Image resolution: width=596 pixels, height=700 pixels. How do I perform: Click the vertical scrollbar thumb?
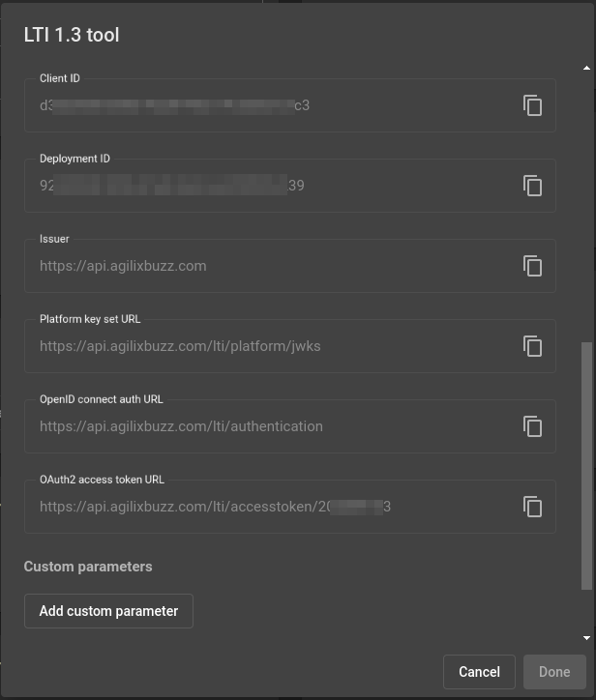pos(586,466)
